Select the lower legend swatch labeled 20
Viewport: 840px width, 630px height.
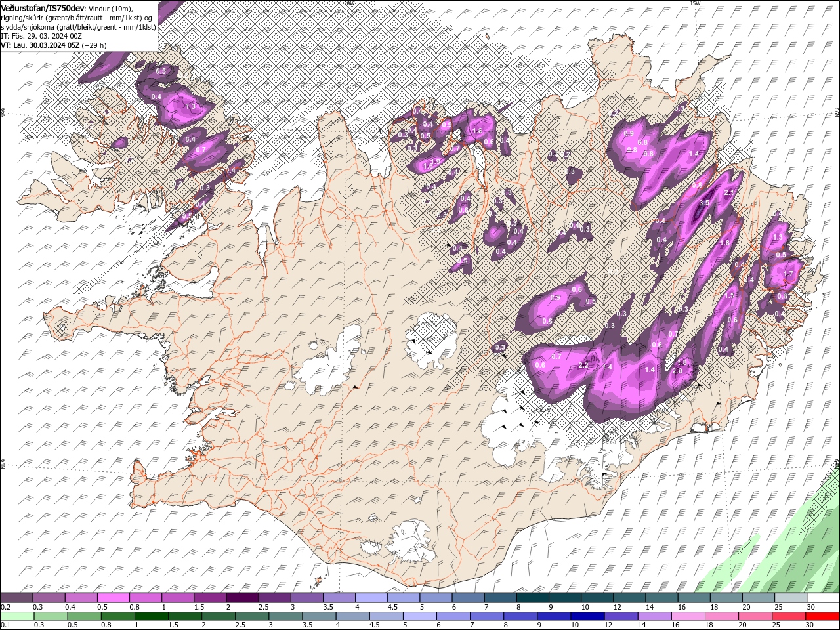755,616
